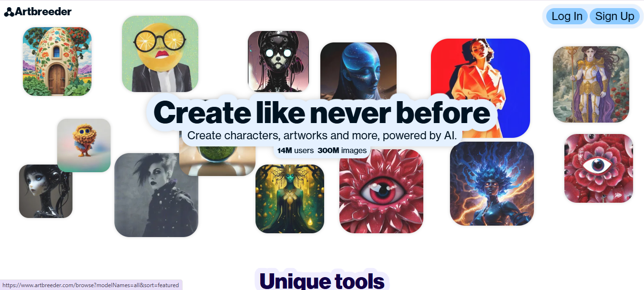Click the Create like never before headline
This screenshot has width=644, height=290.
coord(322,113)
